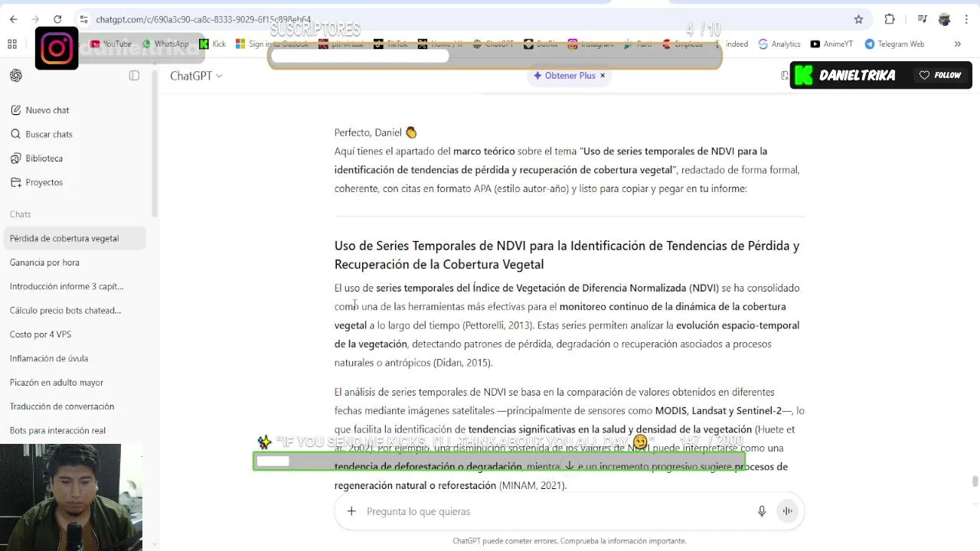Select the Pérdida de cobertura vegetal chat
Image resolution: width=980 pixels, height=551 pixels.
74,238
